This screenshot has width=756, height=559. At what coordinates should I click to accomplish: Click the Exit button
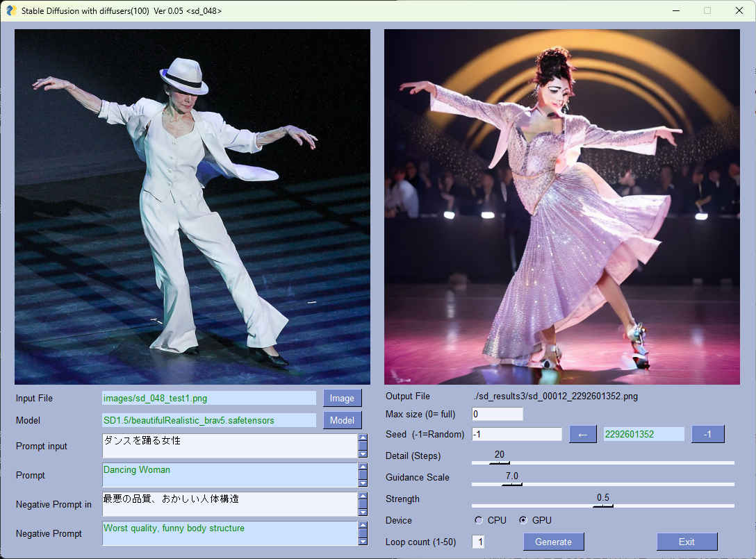[687, 542]
